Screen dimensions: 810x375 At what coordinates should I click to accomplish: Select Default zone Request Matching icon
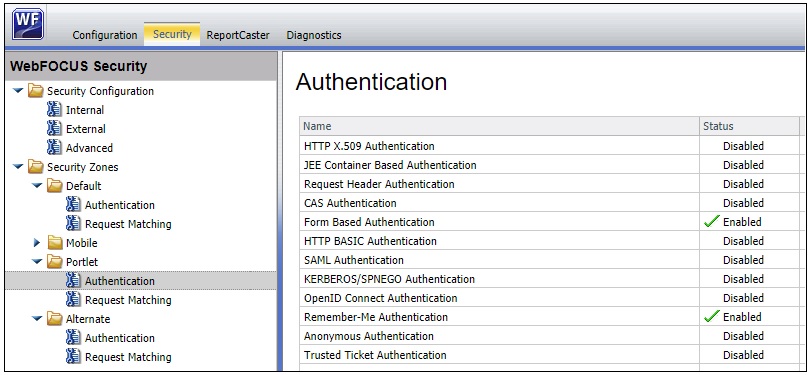tap(73, 224)
